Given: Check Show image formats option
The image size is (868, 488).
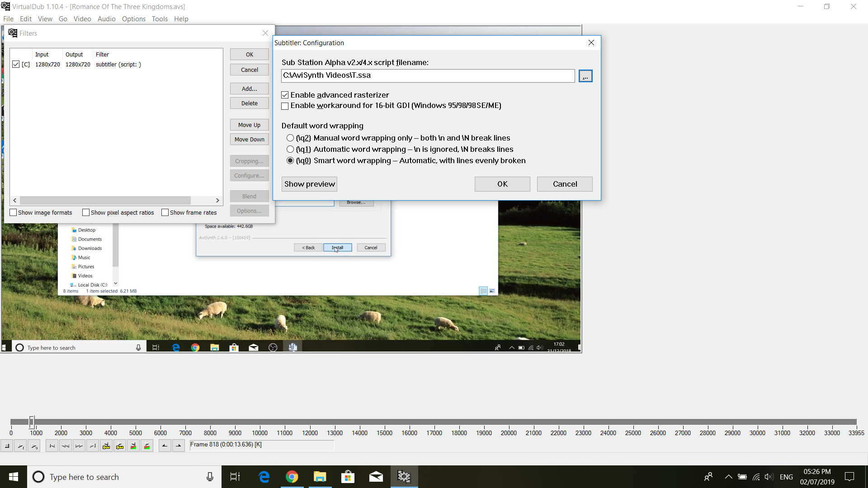Looking at the screenshot, I should [x=14, y=212].
